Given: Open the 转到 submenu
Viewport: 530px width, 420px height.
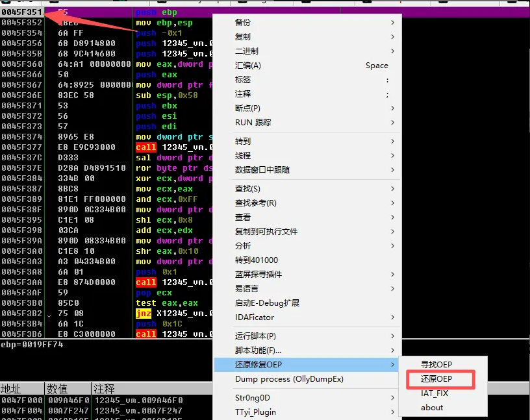Looking at the screenshot, I should tap(307, 142).
